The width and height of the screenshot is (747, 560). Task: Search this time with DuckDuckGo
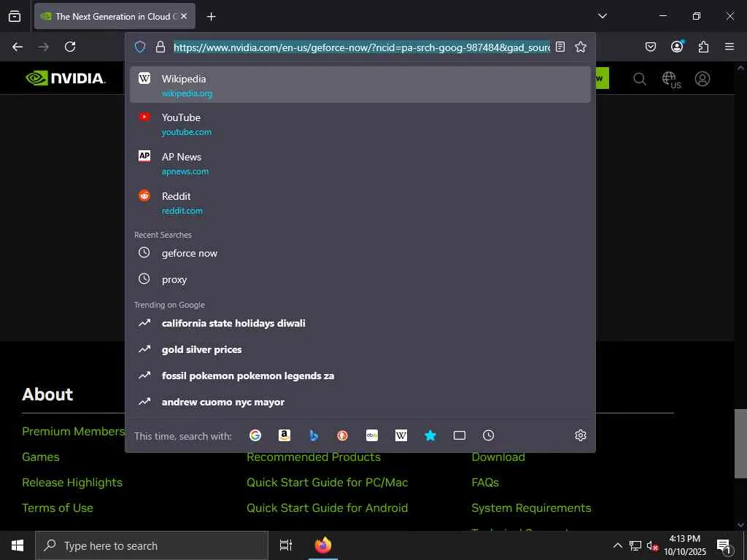343,435
